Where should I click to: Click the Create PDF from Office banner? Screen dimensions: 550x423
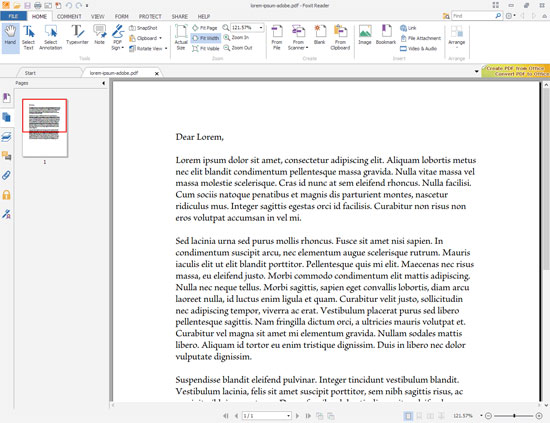[x=515, y=68]
